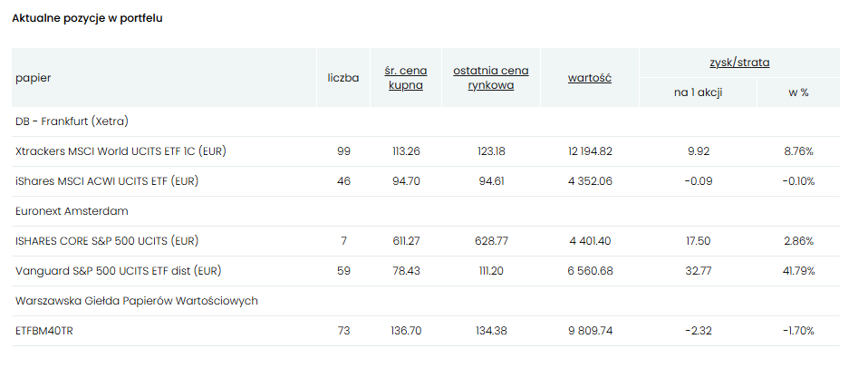868x368 pixels.
Task: Sort by śr. cena kupna column header
Action: pos(407,78)
